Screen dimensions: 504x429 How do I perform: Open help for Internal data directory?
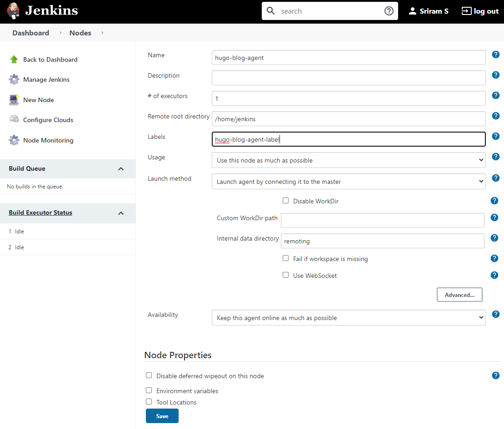494,238
